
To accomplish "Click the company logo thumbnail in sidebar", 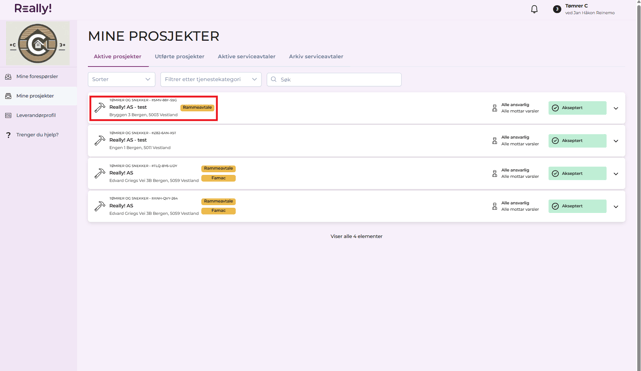I will coord(38,43).
